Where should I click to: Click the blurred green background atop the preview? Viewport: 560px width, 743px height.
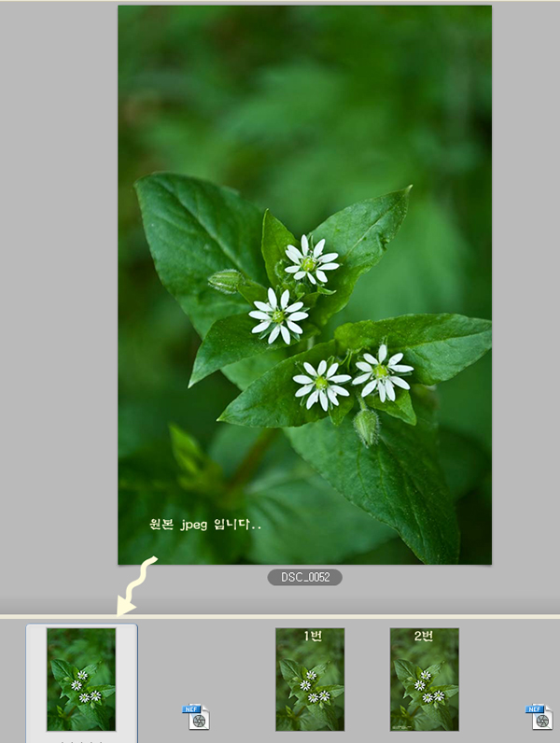tap(304, 84)
